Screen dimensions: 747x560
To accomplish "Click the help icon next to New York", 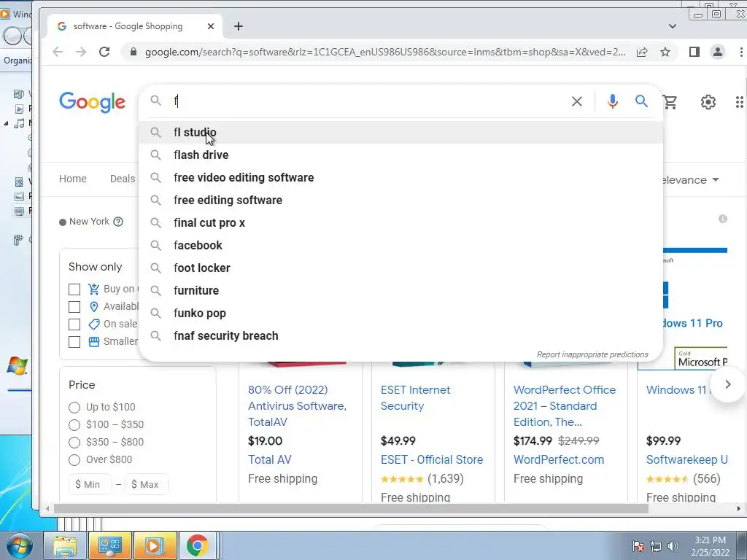I will [118, 222].
